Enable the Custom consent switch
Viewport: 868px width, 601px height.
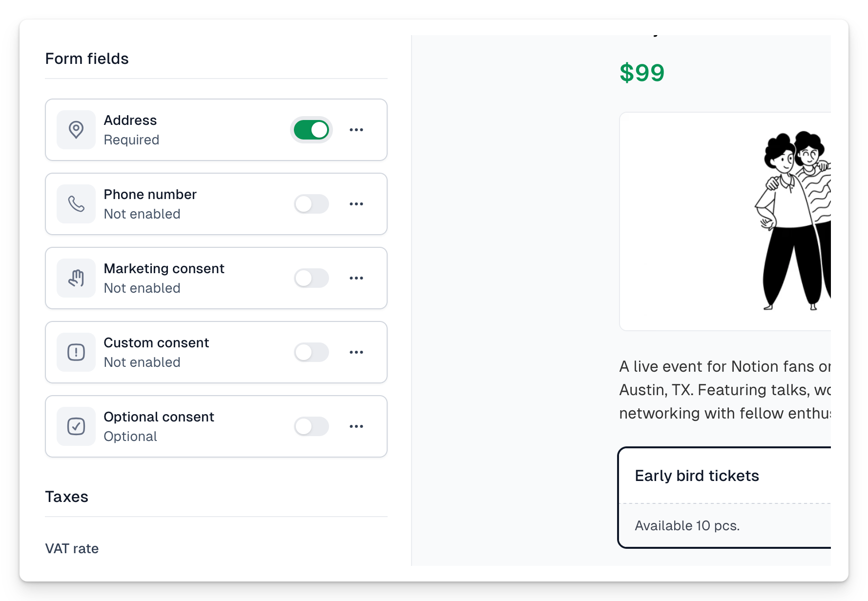[311, 352]
